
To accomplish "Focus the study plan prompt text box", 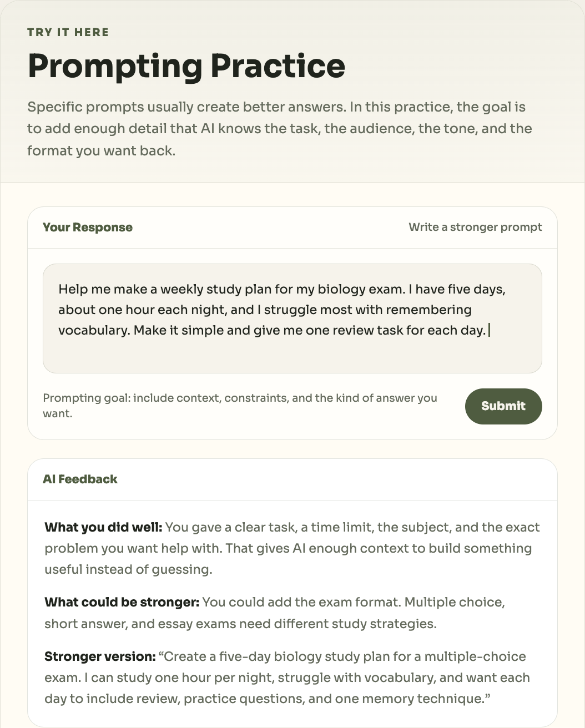I will pyautogui.click(x=292, y=318).
